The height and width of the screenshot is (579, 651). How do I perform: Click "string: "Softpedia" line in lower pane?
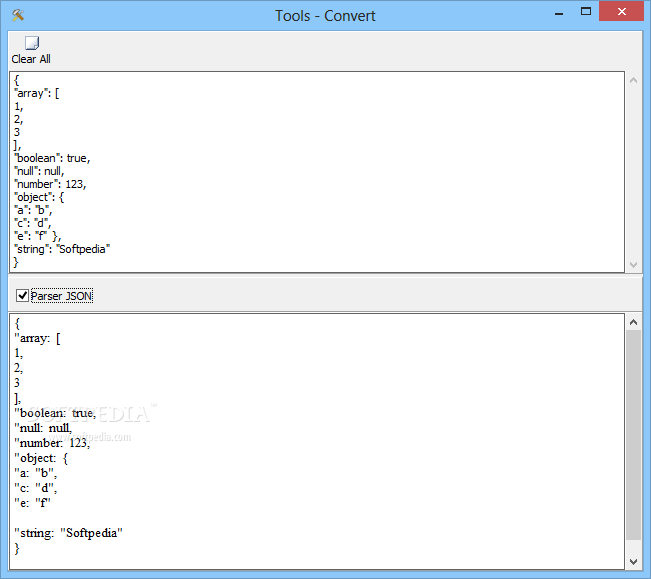[69, 533]
